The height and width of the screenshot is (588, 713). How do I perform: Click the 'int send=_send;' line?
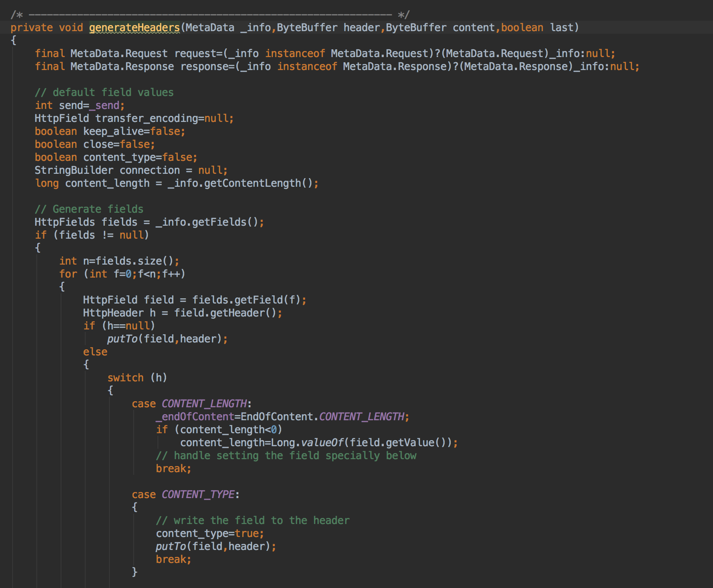tap(80, 105)
